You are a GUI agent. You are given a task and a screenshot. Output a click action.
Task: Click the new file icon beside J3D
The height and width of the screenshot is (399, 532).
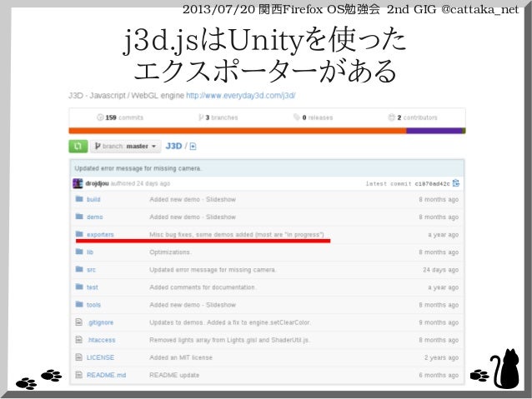coord(193,147)
